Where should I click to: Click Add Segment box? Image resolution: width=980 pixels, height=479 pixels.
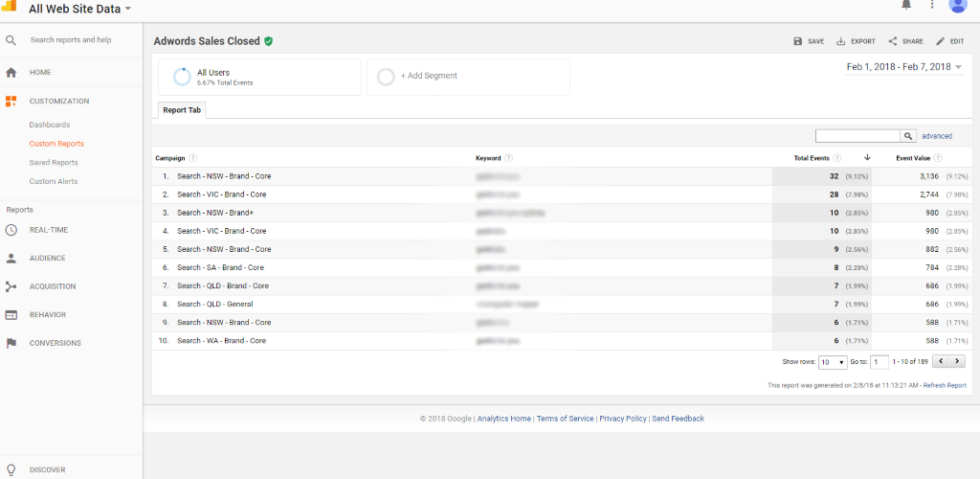(x=468, y=77)
